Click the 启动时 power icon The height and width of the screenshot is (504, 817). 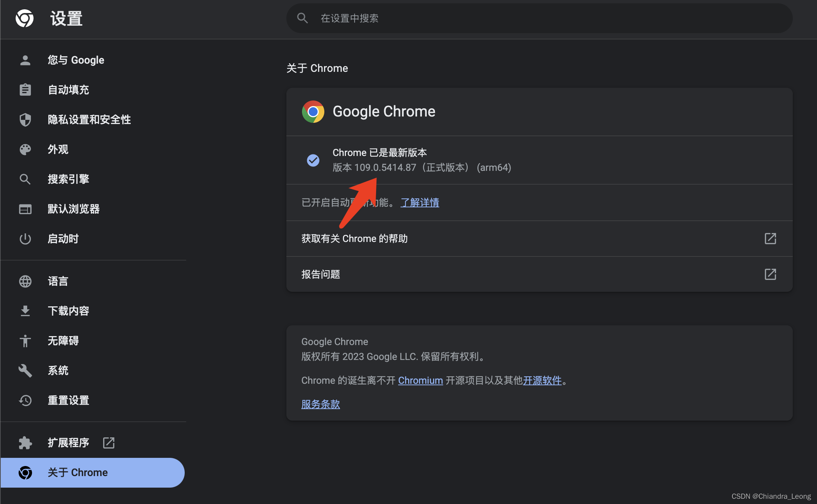25,239
